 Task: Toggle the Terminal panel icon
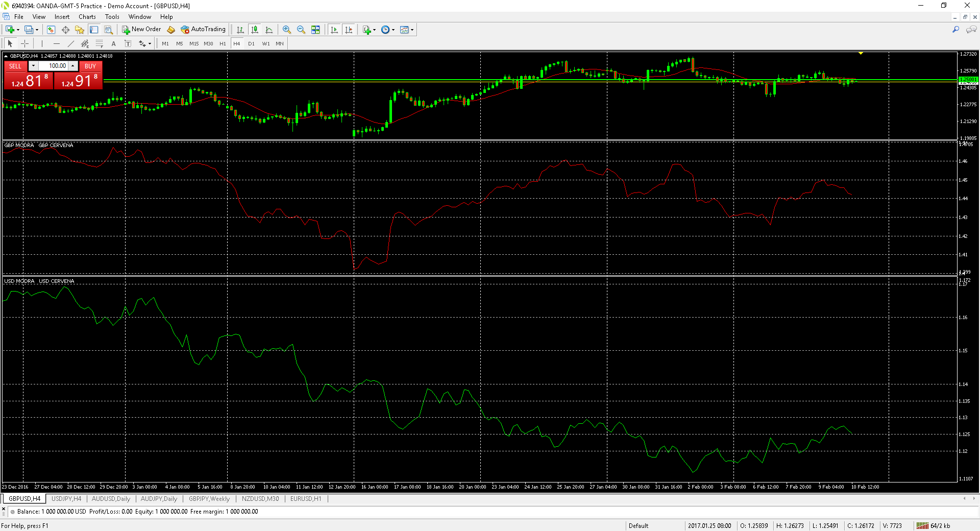pyautogui.click(x=94, y=30)
